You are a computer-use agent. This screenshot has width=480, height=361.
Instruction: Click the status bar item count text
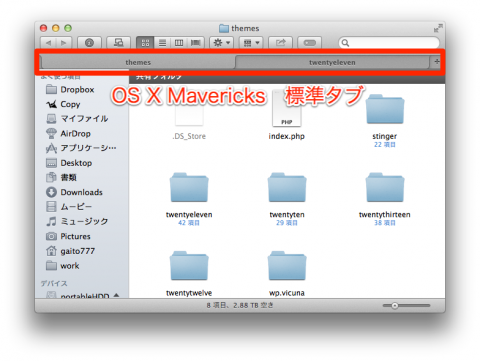[x=240, y=305]
